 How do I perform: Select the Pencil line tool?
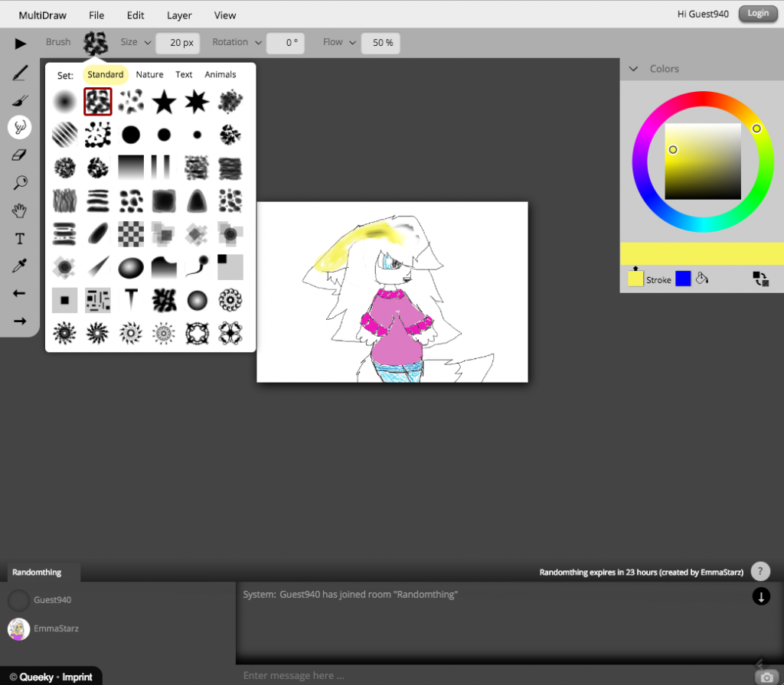(x=20, y=73)
